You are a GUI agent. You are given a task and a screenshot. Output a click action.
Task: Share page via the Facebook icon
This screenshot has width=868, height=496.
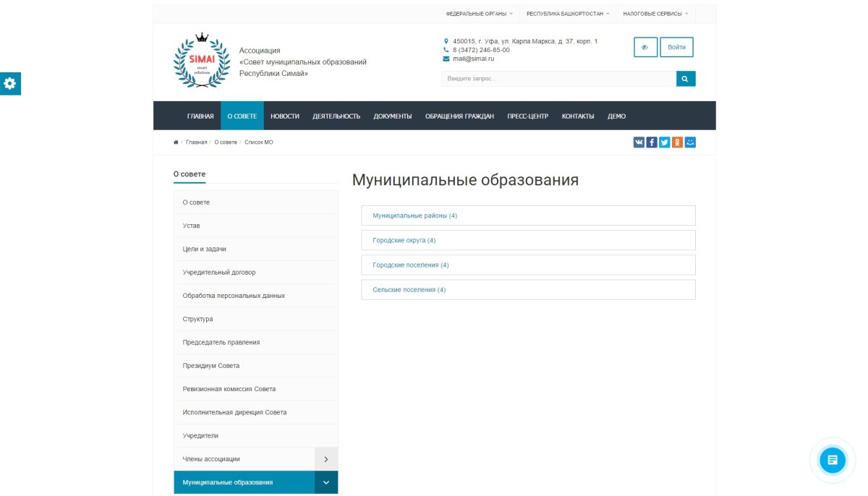(651, 142)
